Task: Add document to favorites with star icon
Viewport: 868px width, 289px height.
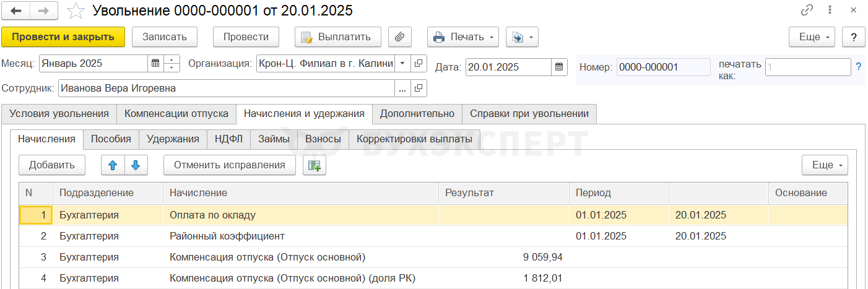Action: (76, 11)
